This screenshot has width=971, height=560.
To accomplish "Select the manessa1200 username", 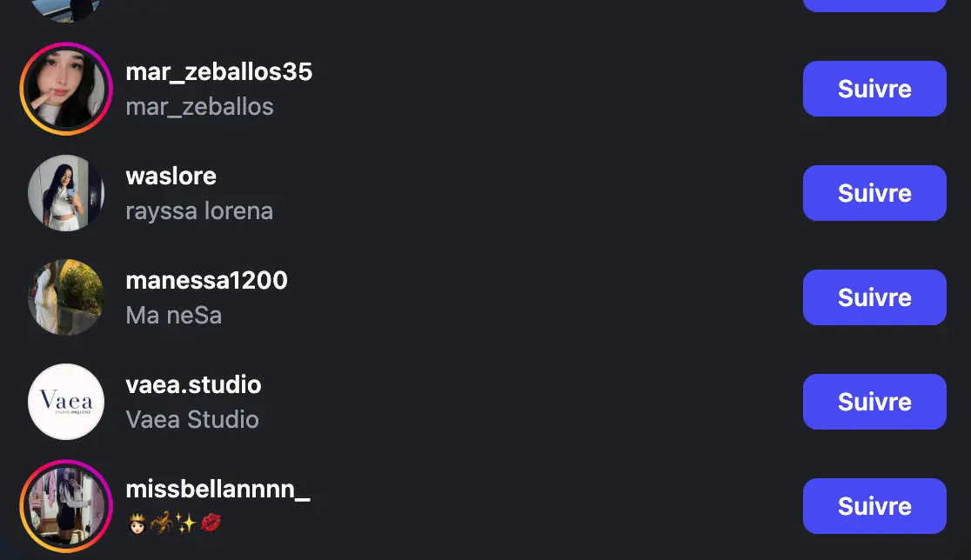I will [x=206, y=281].
